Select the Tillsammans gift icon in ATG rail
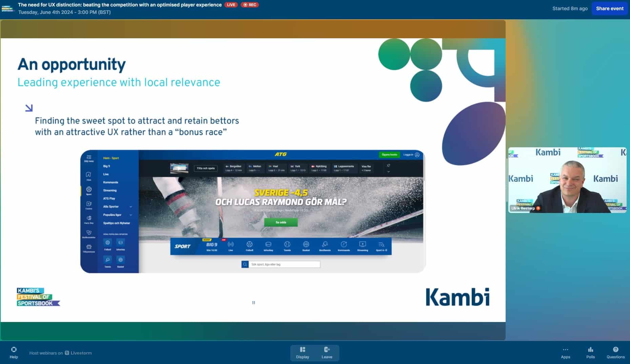Image resolution: width=630 pixels, height=364 pixels. [x=89, y=248]
